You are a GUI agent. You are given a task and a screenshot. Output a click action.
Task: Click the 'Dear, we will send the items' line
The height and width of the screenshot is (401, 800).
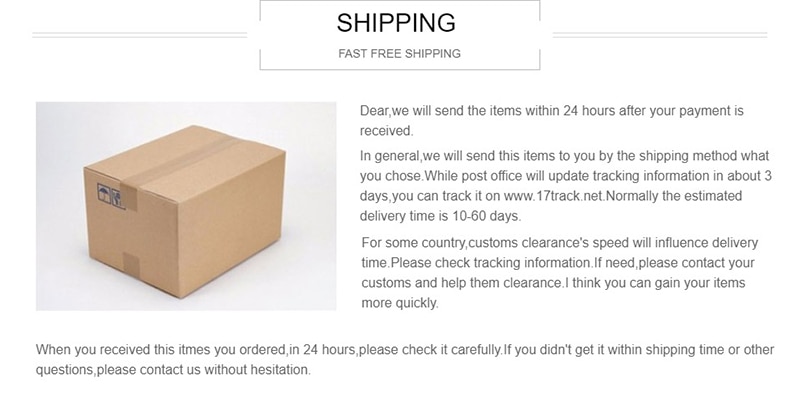point(552,111)
